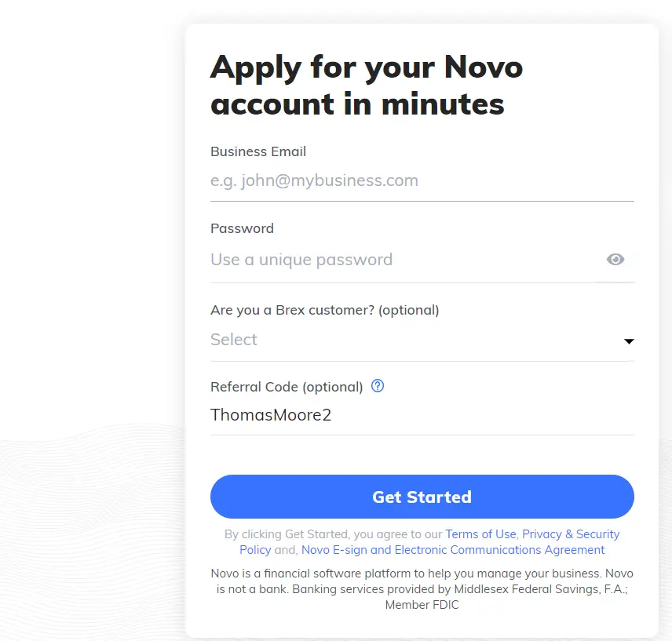Click the Business Email label
Viewport: 672px width, 641px height.
tap(258, 151)
